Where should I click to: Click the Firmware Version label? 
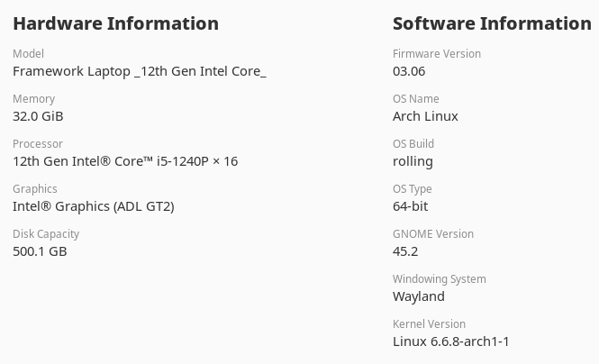click(x=437, y=54)
